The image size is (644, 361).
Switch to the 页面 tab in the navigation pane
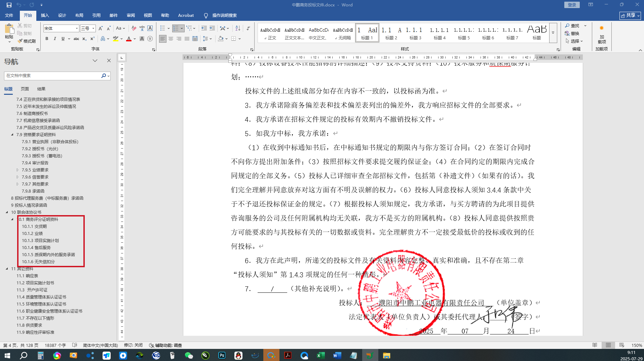25,89
